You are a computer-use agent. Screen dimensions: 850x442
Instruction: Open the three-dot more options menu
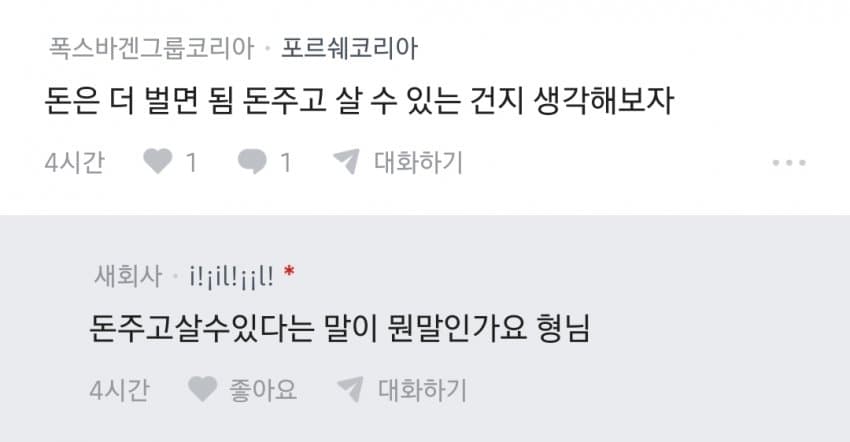tap(789, 162)
